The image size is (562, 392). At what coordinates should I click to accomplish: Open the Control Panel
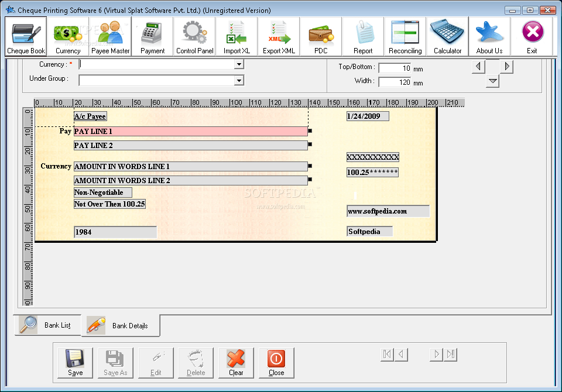(x=194, y=35)
